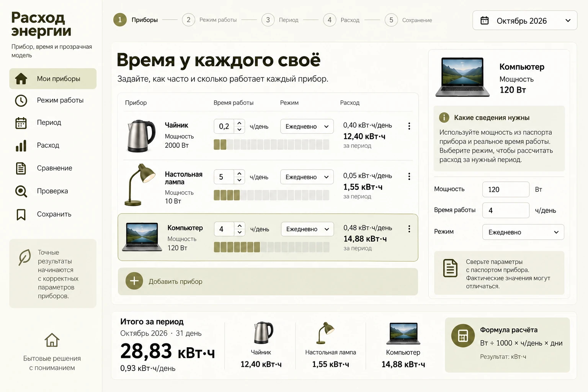Click the usage bar for Чайник
This screenshot has width=588, height=392.
271,144
